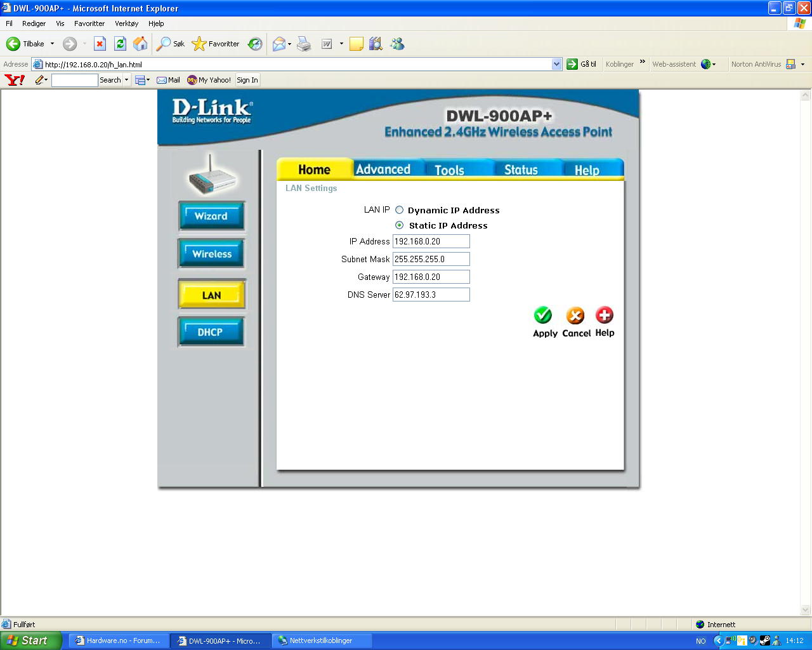Expand the Mail toolbar icon dropdown arrow
Screen dimensions: 812x650
coord(289,44)
